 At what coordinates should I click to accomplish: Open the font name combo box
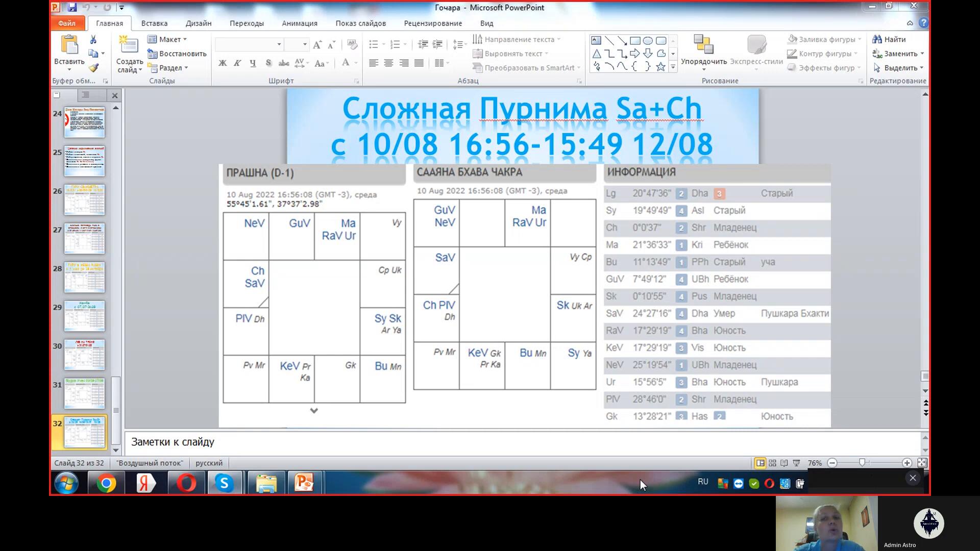[x=249, y=44]
